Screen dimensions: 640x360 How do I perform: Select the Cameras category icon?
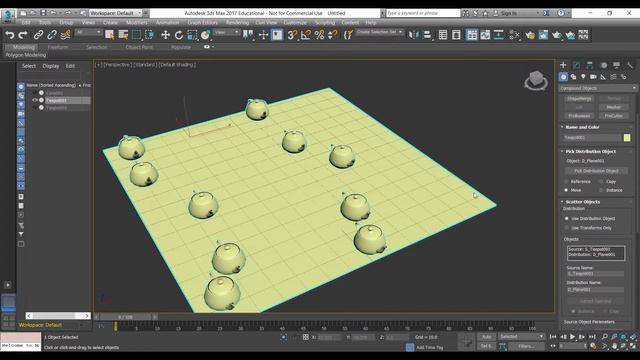click(x=593, y=77)
